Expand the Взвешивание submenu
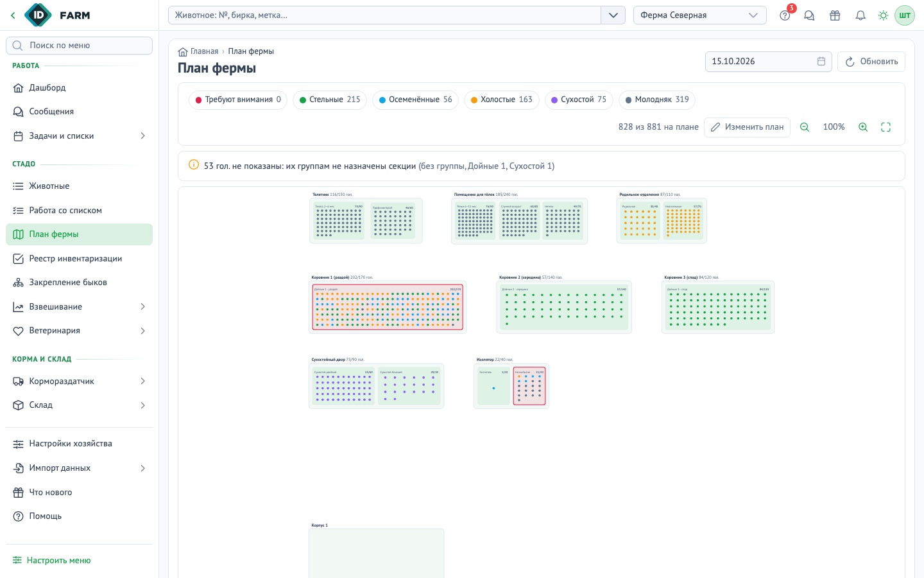This screenshot has width=924, height=578. tap(142, 307)
